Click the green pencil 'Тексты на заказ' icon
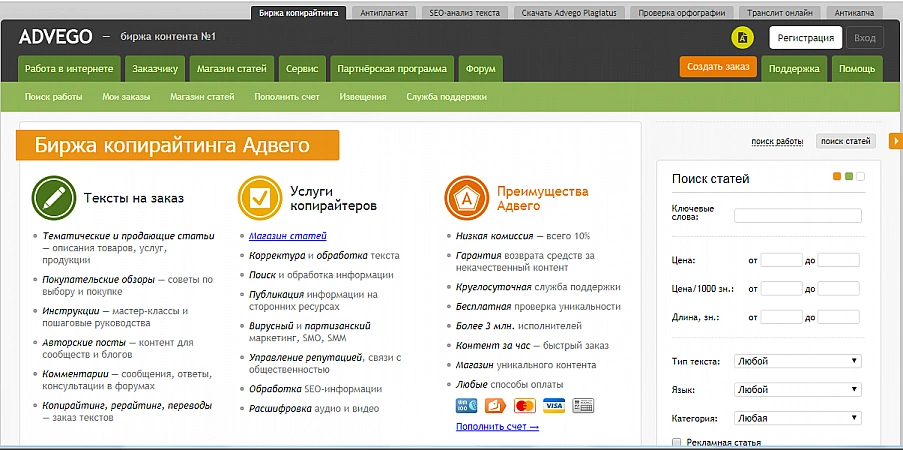903x450 pixels. coord(51,197)
